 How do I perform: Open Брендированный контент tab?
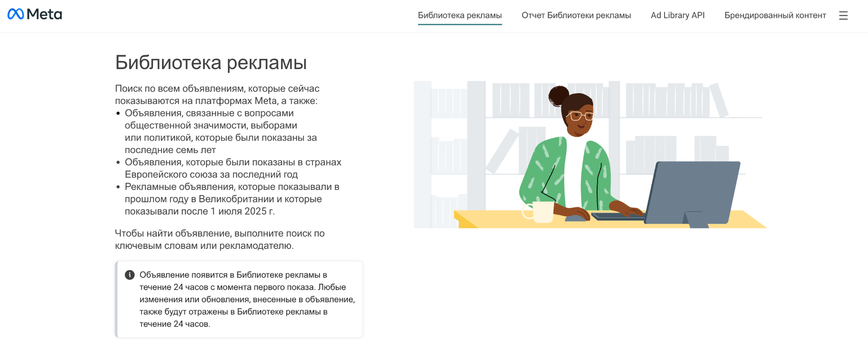pyautogui.click(x=775, y=16)
